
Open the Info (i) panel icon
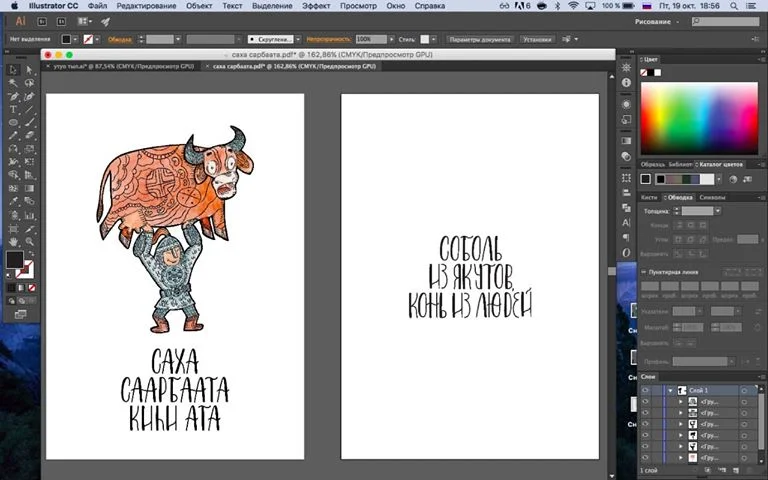pyautogui.click(x=626, y=83)
